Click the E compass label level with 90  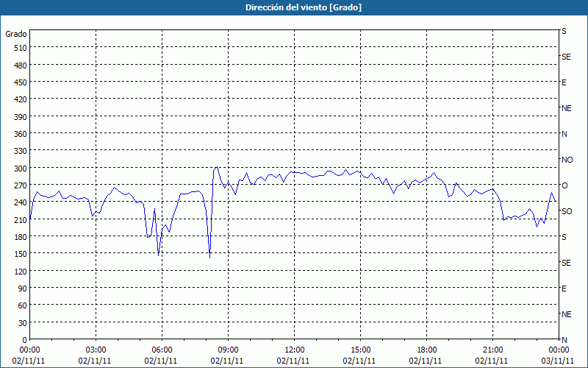[564, 289]
